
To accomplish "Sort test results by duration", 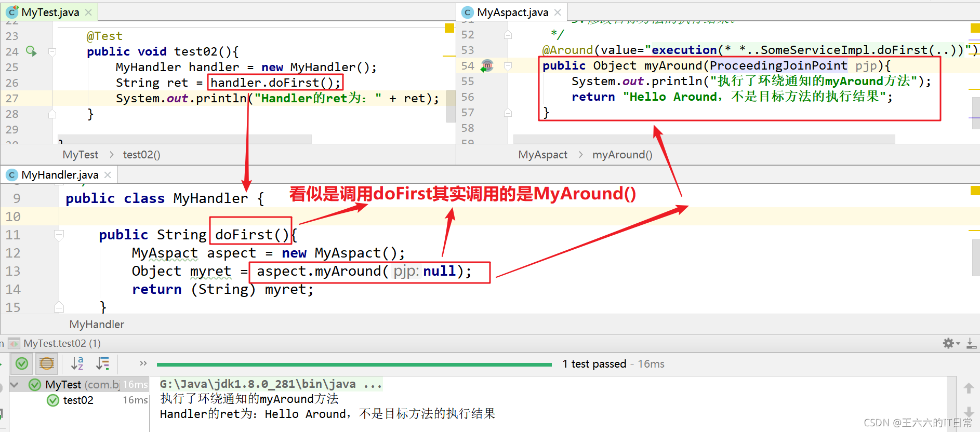I will click(103, 363).
